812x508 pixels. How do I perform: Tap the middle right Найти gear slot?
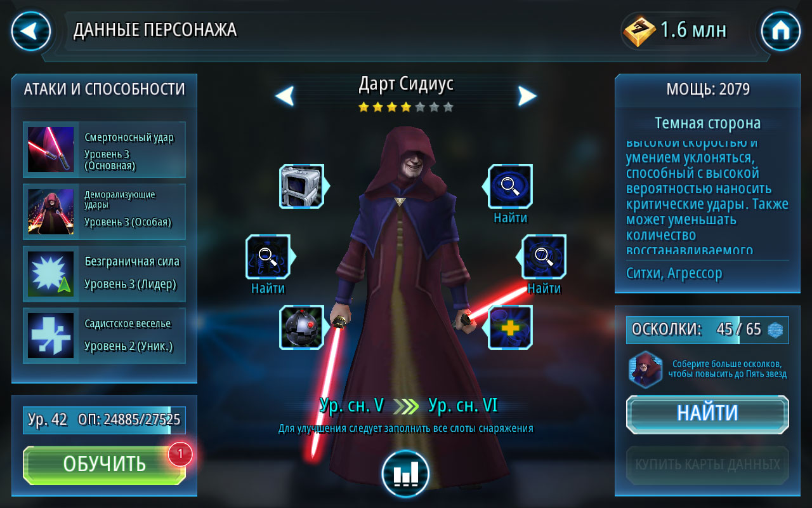point(544,257)
